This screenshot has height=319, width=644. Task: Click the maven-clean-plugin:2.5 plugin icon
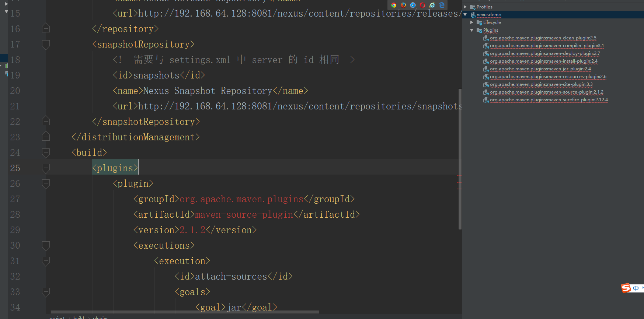(486, 38)
